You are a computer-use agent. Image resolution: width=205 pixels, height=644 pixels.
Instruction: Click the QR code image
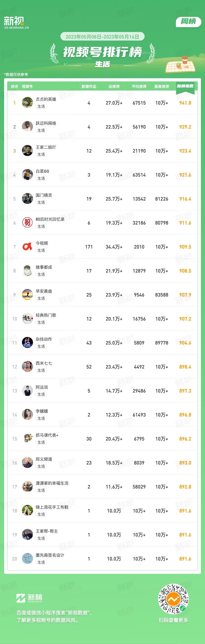(173, 599)
